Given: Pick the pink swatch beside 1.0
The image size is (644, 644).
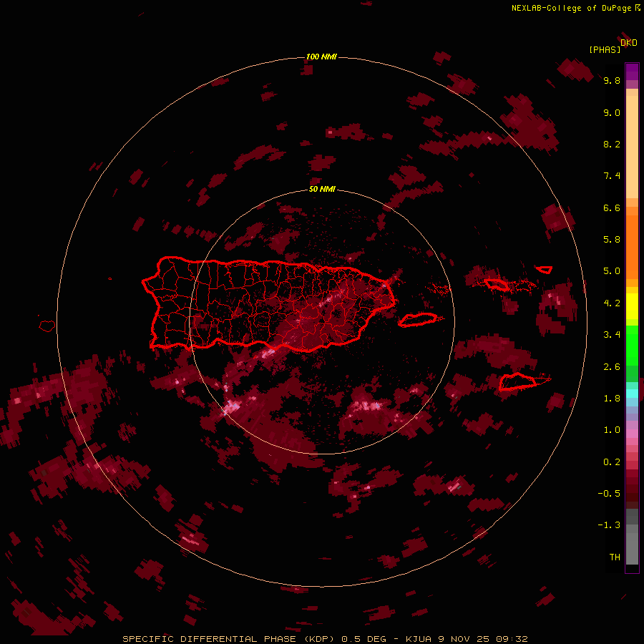Looking at the screenshot, I should (x=632, y=434).
